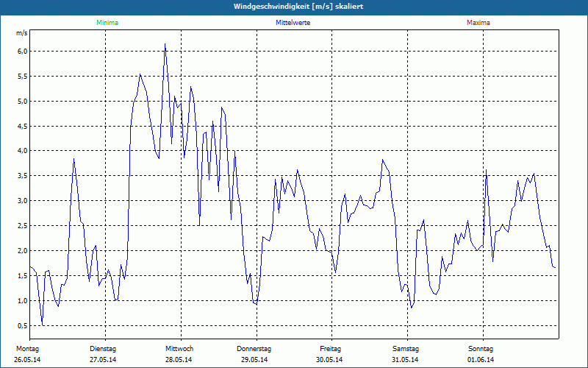Click the date 27.05.14
588x368 pixels.
point(103,360)
